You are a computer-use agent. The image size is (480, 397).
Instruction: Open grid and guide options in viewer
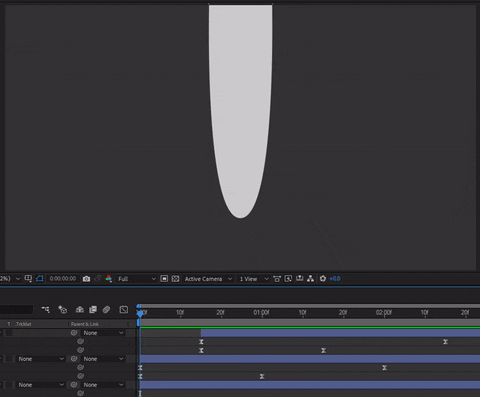click(28, 278)
